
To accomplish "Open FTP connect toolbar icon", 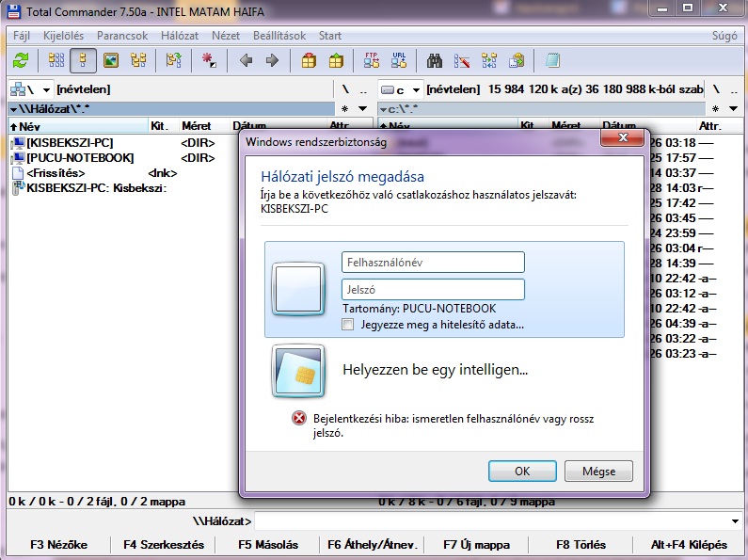I will (x=372, y=60).
